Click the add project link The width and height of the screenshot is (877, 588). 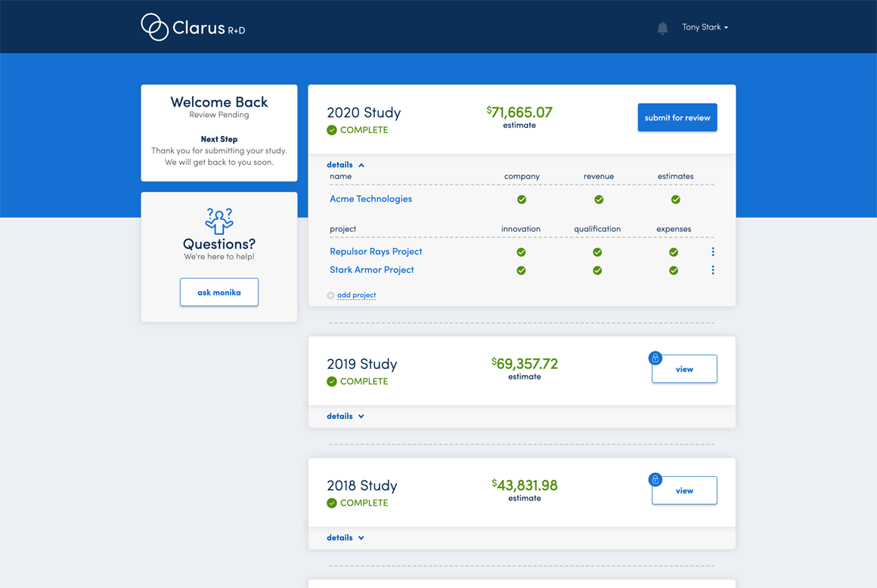coord(356,295)
